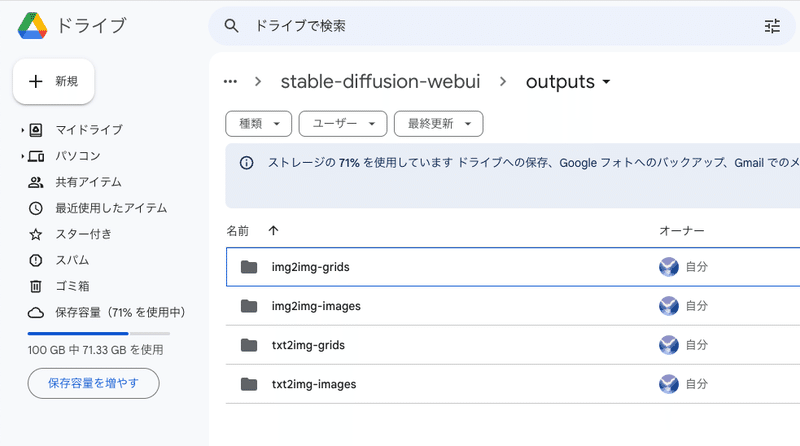Open search filter options icon
Screen dimensions: 800x446
point(772,26)
